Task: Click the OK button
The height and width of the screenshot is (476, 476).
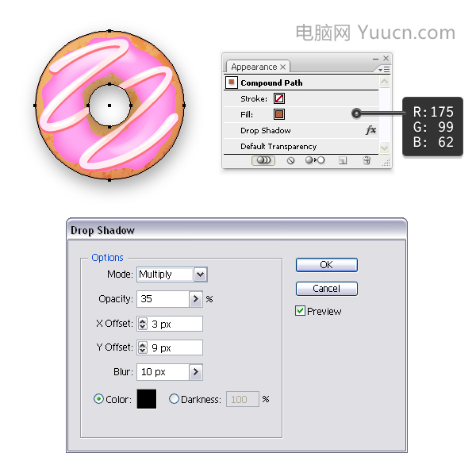Action: click(x=327, y=265)
